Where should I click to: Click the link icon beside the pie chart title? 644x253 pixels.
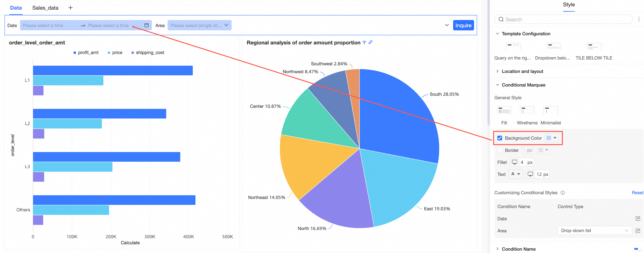click(370, 42)
